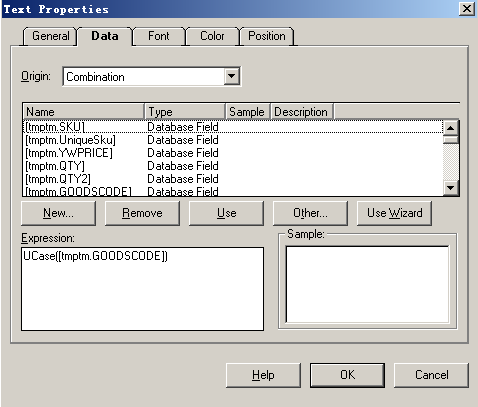Click the Remove button
The width and height of the screenshot is (478, 407).
click(142, 213)
